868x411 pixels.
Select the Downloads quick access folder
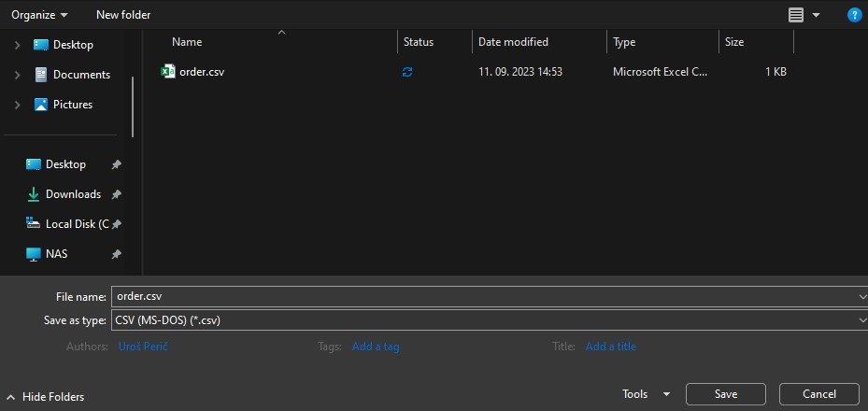pos(73,194)
